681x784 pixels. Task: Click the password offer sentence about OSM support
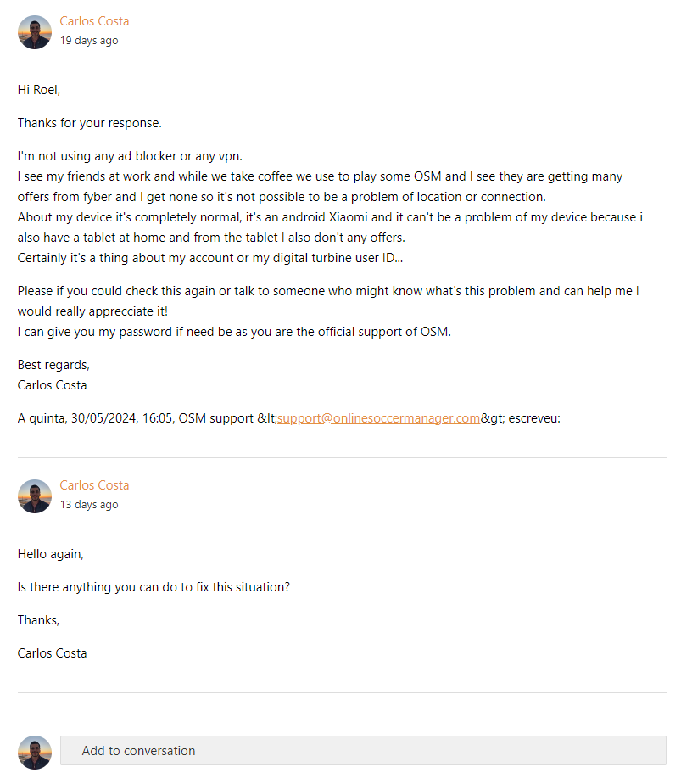click(x=234, y=332)
